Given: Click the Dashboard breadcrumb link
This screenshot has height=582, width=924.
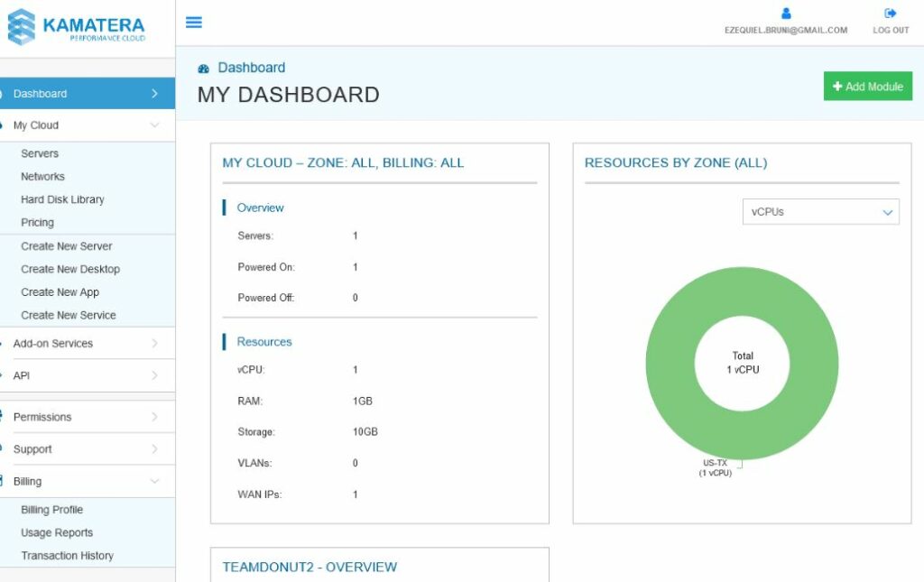Looking at the screenshot, I should point(251,68).
